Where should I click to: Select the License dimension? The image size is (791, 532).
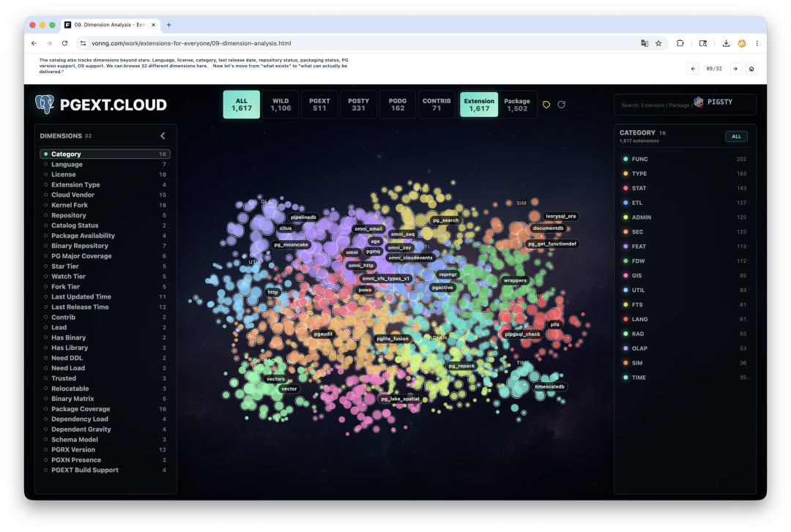[105, 174]
